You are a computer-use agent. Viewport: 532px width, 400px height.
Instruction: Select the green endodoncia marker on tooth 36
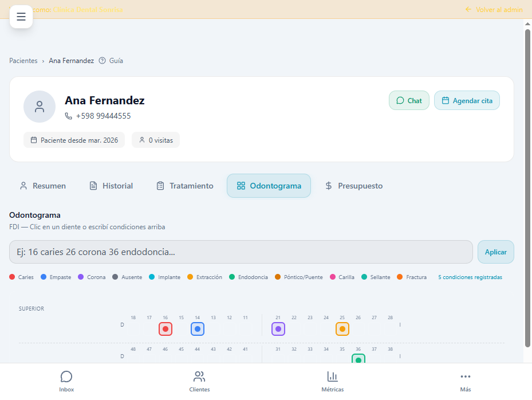(x=358, y=359)
